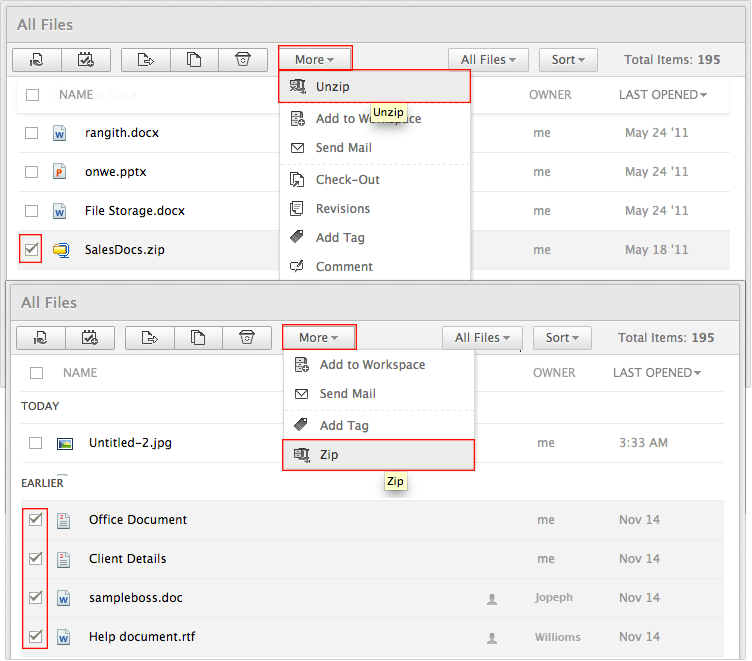Deselect the Client Details checkbox

pos(36,559)
